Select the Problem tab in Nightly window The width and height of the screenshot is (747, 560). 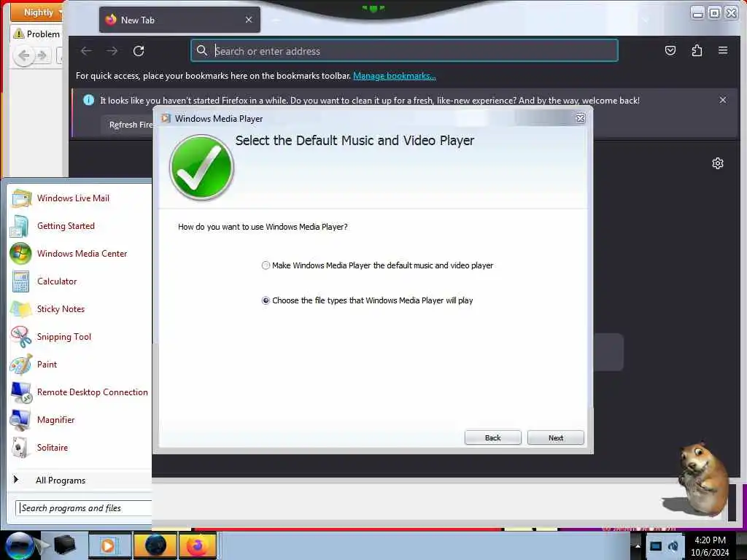click(x=36, y=34)
